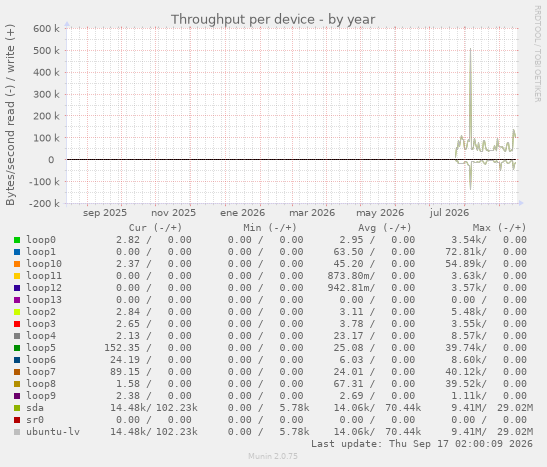Image resolution: width=547 pixels, height=467 pixels.
Task: Click the loop4 gray legend swatch
Action: 17,336
